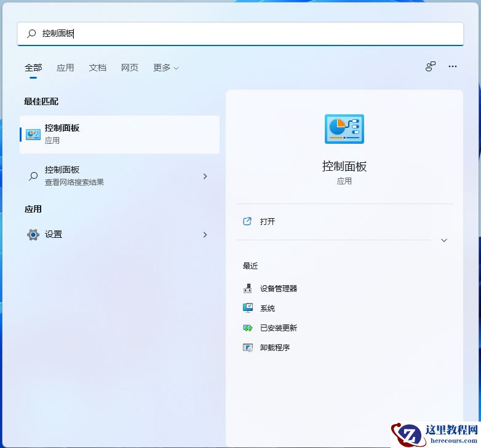This screenshot has width=481, height=448.
Task: Click the System monitor icon
Action: [x=247, y=308]
